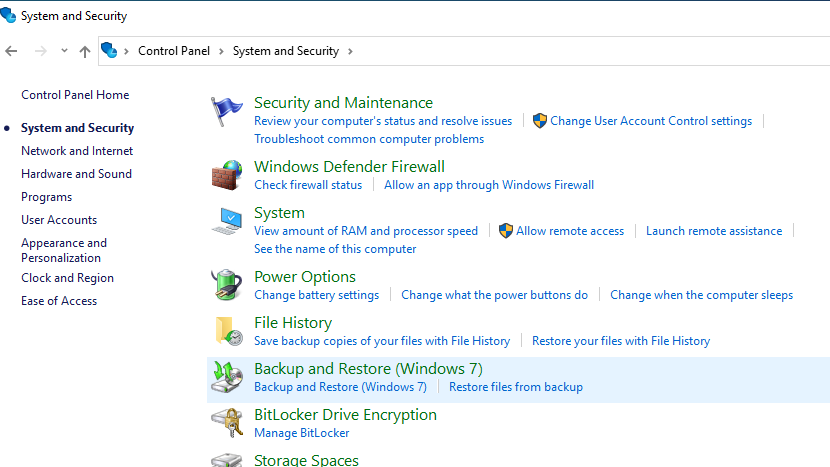Image resolution: width=830 pixels, height=467 pixels.
Task: Click See the name of this computer
Action: 335,249
